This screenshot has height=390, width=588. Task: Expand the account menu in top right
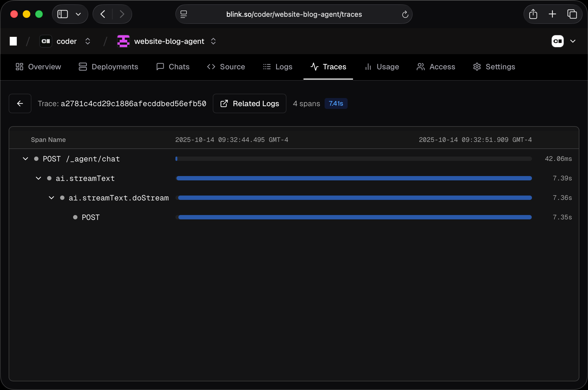coord(573,41)
